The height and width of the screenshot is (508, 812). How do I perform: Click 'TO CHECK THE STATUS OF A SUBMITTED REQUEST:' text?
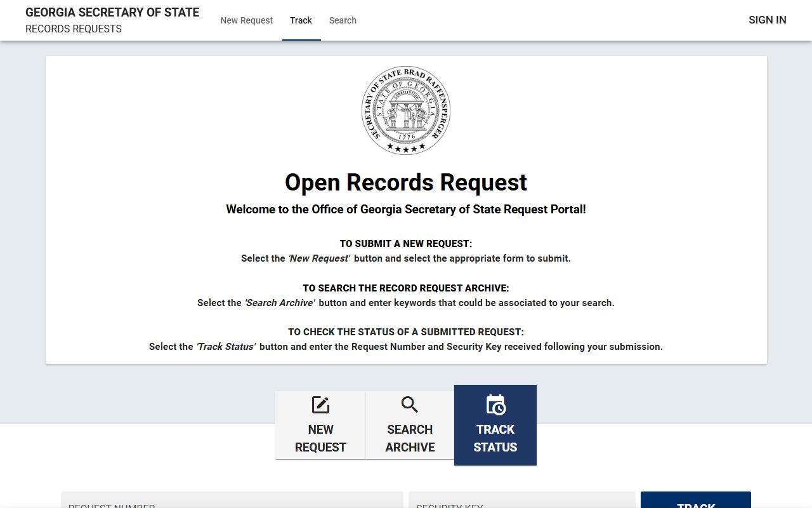coord(406,332)
